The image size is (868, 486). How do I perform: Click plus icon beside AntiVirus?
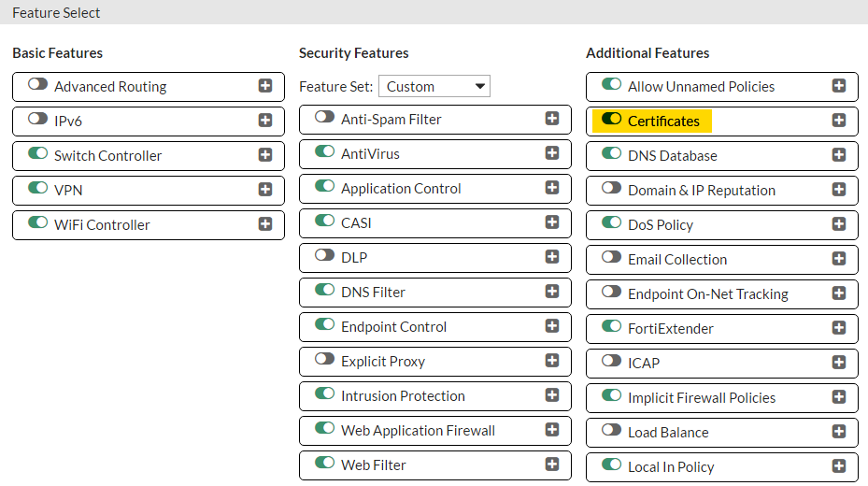552,153
